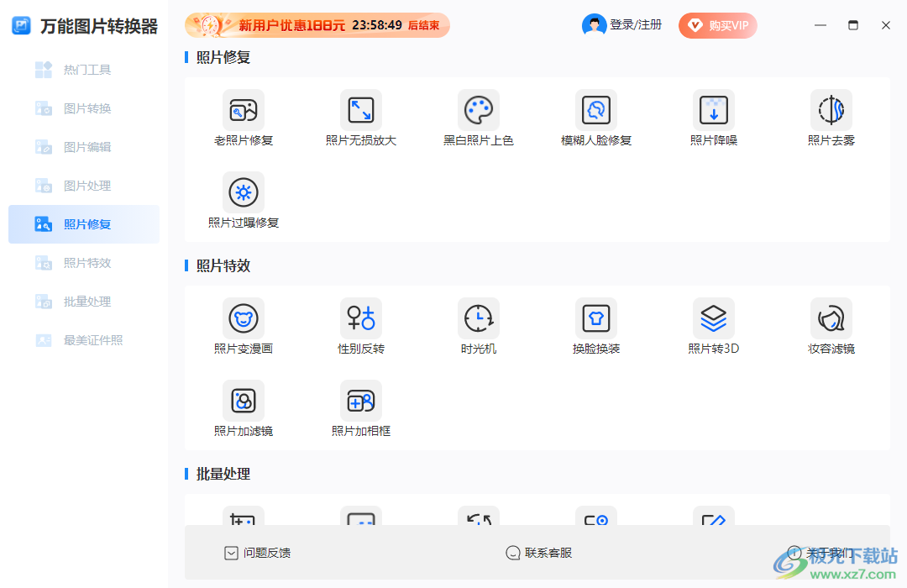Open 照片过曝修复 overexposure fix tool
The height and width of the screenshot is (588, 907).
244,200
